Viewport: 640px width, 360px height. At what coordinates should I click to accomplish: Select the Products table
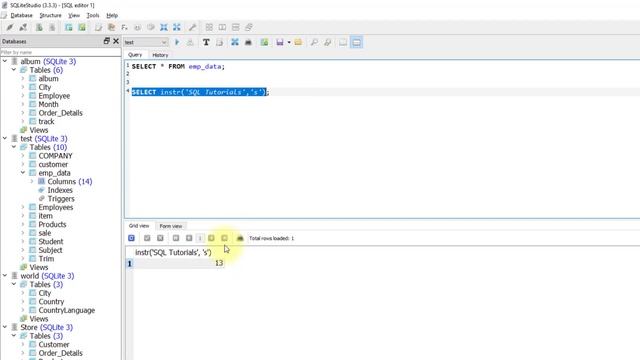tap(52, 224)
